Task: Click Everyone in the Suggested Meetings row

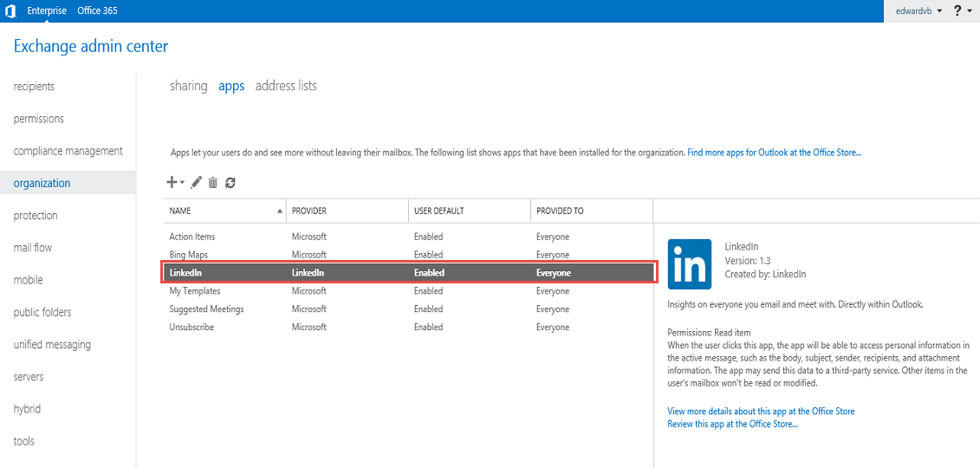Action: (553, 309)
